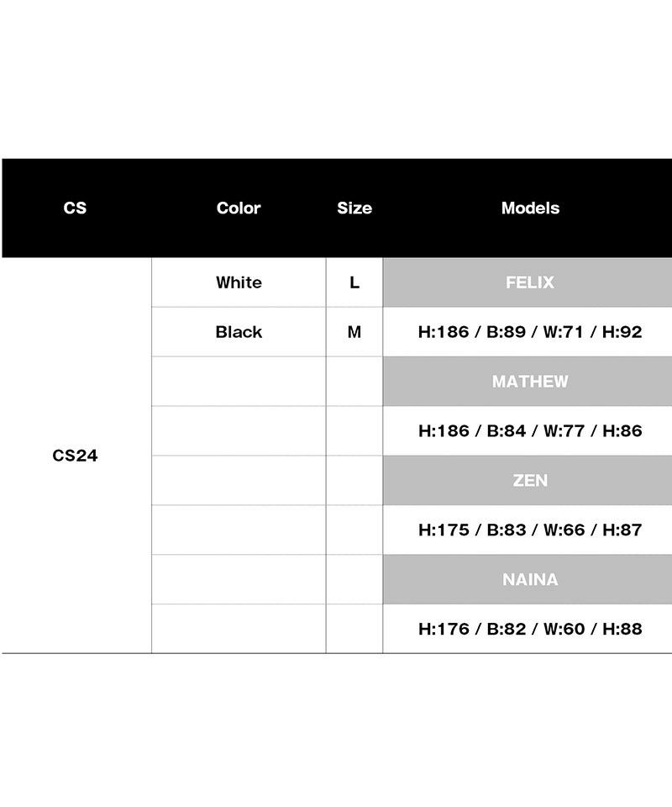Click the NAINA model name cell
Viewport: 672px width, 807px height.
[530, 580]
